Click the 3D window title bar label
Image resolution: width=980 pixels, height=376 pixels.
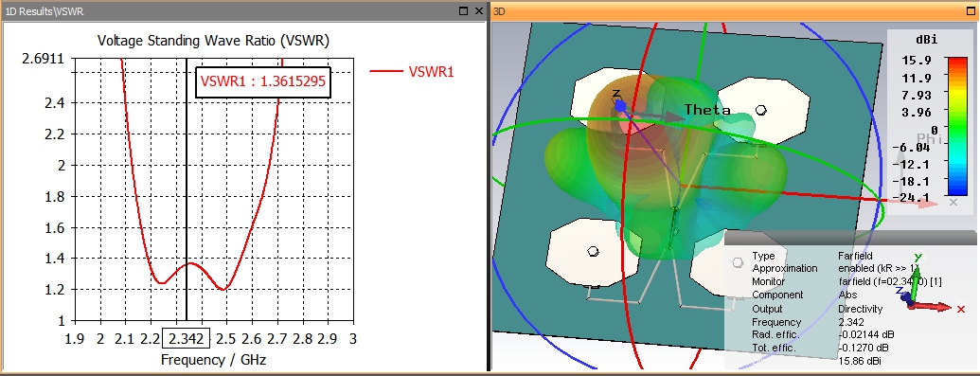click(499, 10)
